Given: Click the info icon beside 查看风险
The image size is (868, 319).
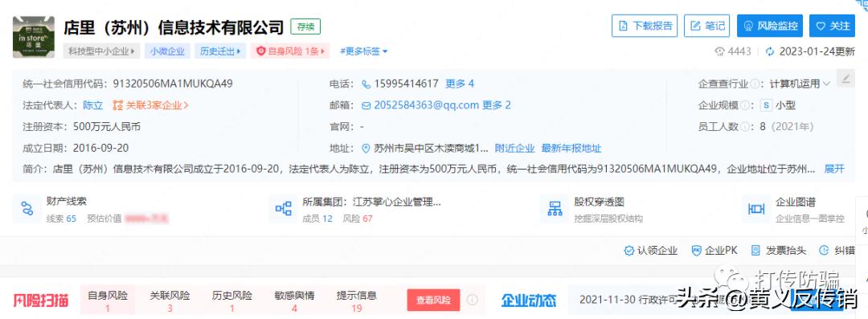Looking at the screenshot, I should pos(473,300).
